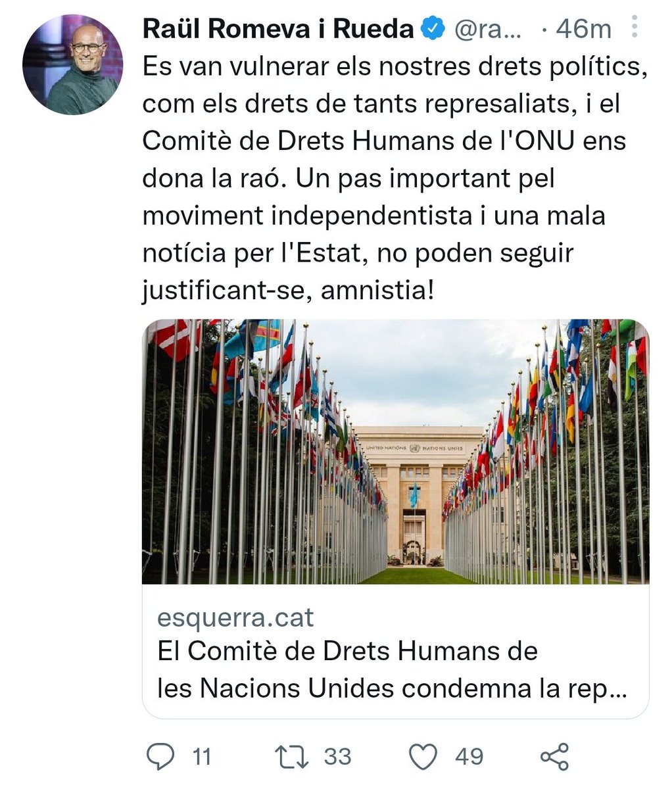Viewport: 672px width, 789px height.
Task: Open the United Nations flags preview image
Action: 395,452
